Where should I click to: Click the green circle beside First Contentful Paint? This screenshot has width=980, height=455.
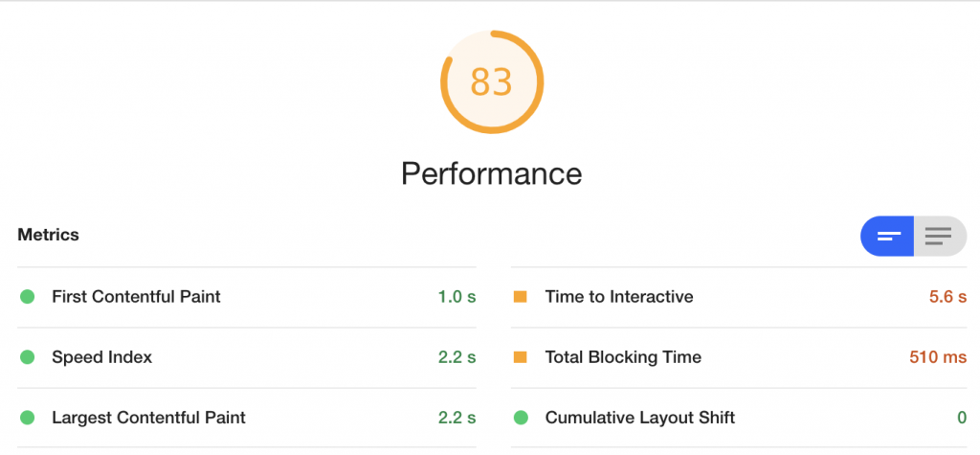click(x=27, y=297)
